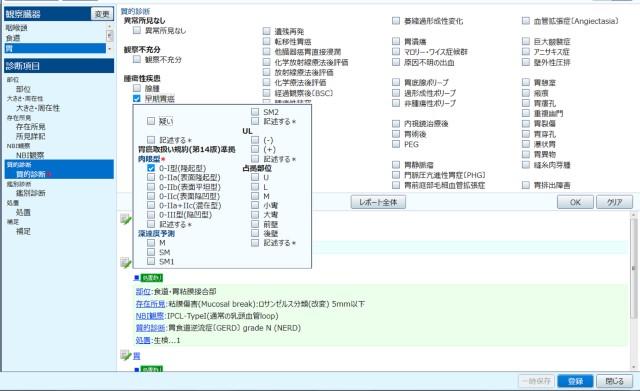The width and height of the screenshot is (640, 391).
Task: Open 処置 item in sidebar
Action: tap(23, 212)
